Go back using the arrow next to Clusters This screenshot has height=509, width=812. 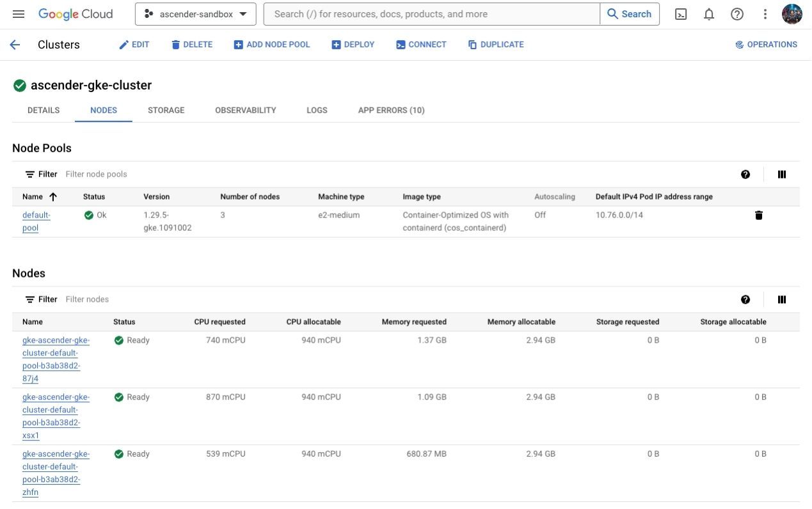(15, 45)
